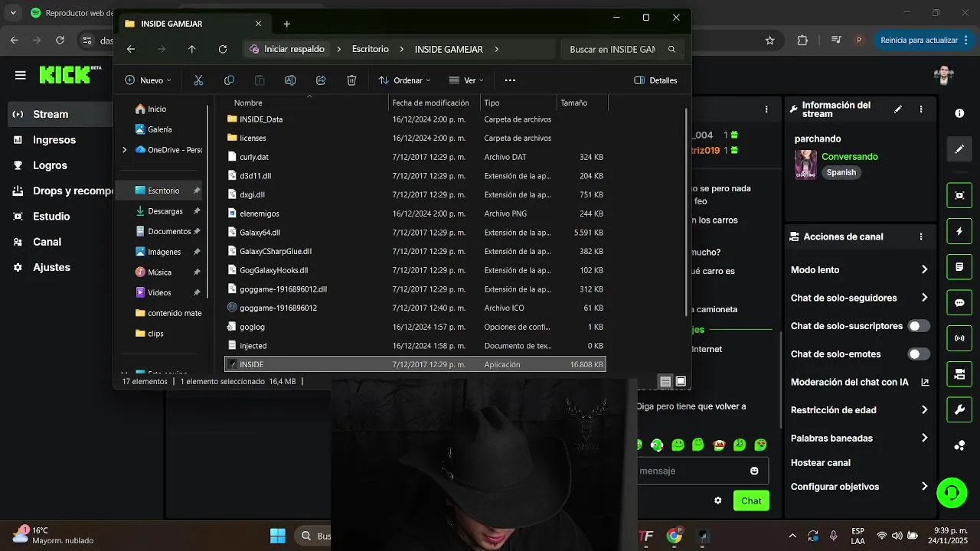Click the Chrome icon in taskbar

coord(674,536)
